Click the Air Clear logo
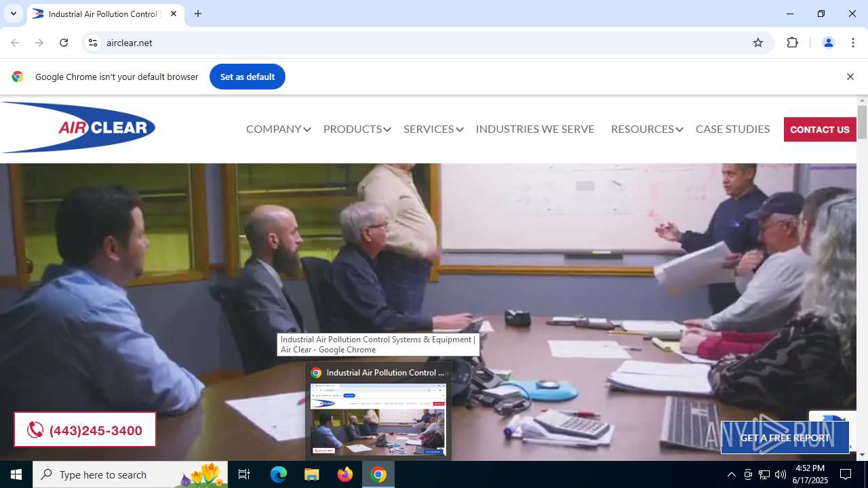 point(78,127)
